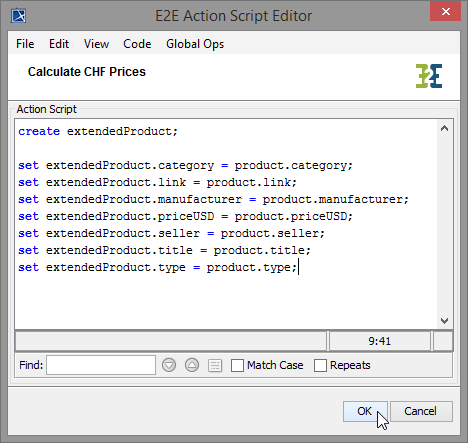The image size is (468, 443).
Task: Focus the Find text field
Action: [x=101, y=365]
